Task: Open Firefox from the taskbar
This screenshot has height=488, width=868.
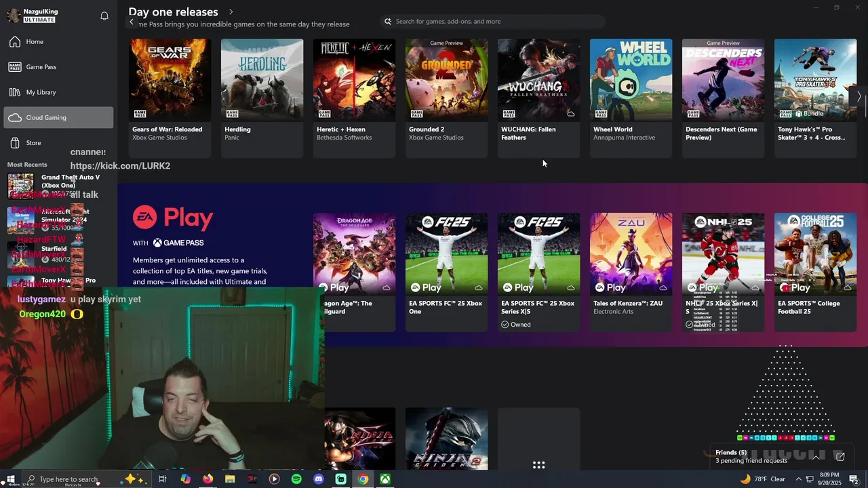Action: 208,479
